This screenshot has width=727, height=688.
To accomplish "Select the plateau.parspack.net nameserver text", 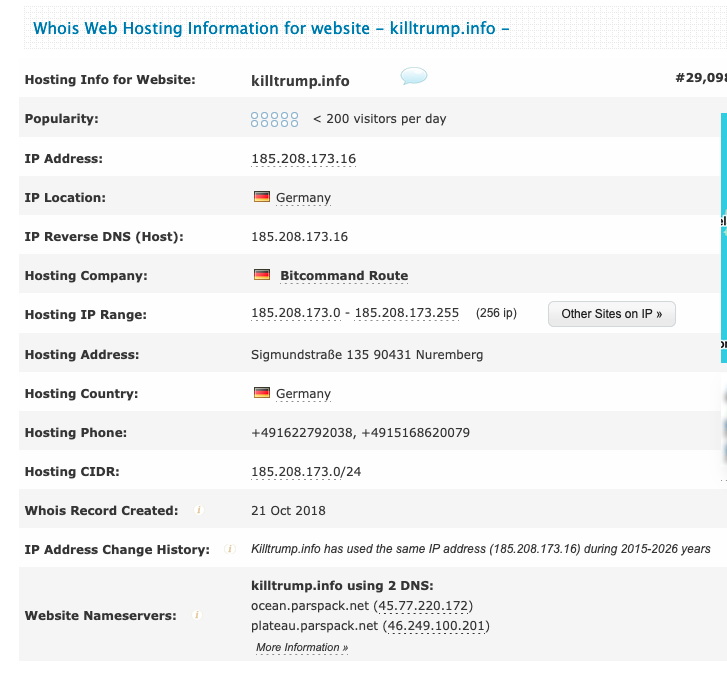I will (x=314, y=626).
